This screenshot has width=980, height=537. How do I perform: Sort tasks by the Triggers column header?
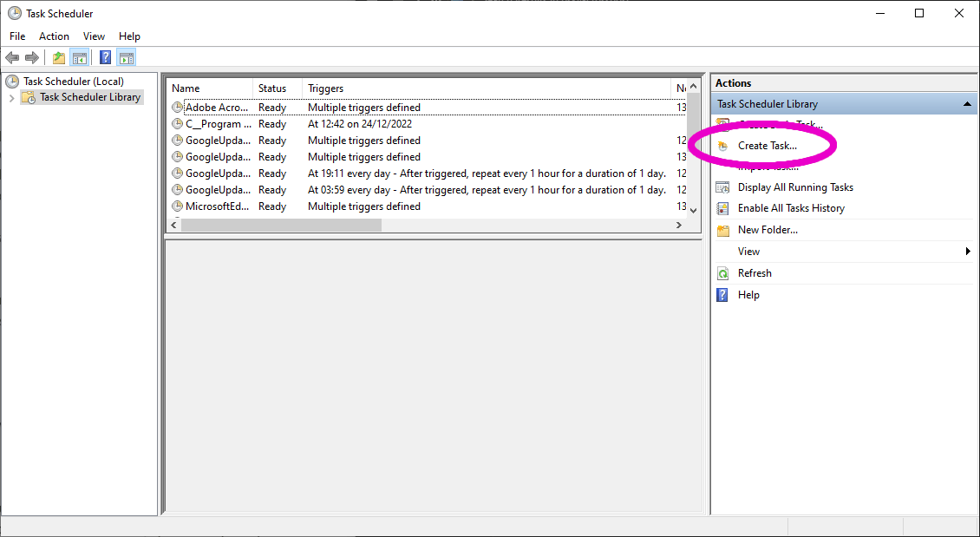[325, 88]
